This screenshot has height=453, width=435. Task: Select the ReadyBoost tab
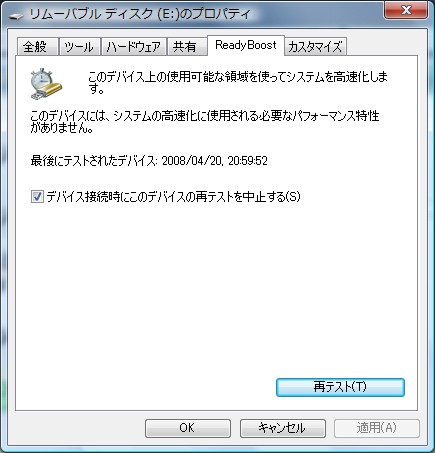(246, 45)
